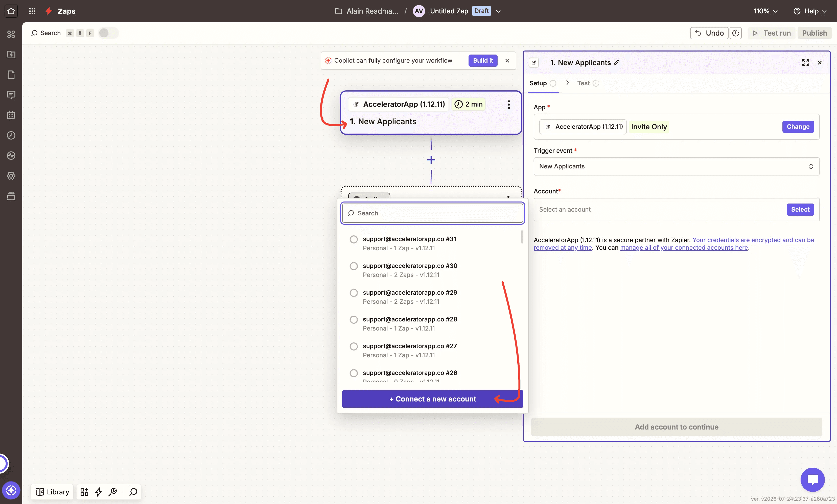Open the blank document icon in the sidebar
The width and height of the screenshot is (837, 504).
click(11, 75)
